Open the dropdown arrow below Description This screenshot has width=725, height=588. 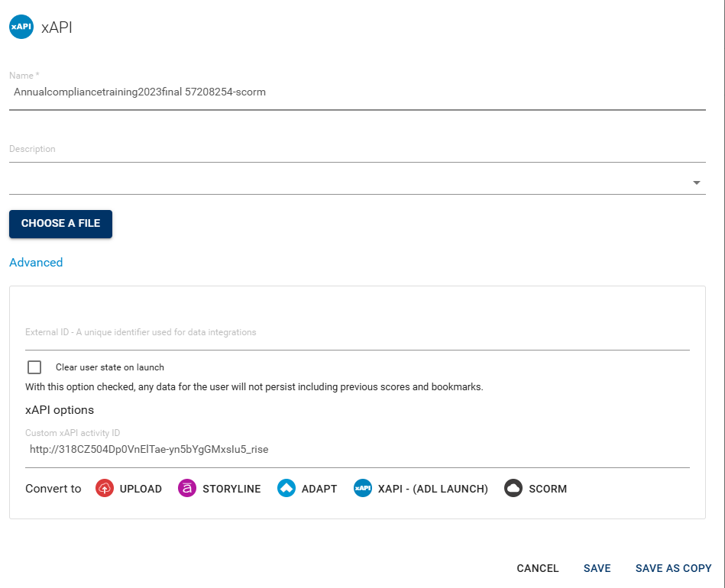pyautogui.click(x=696, y=183)
